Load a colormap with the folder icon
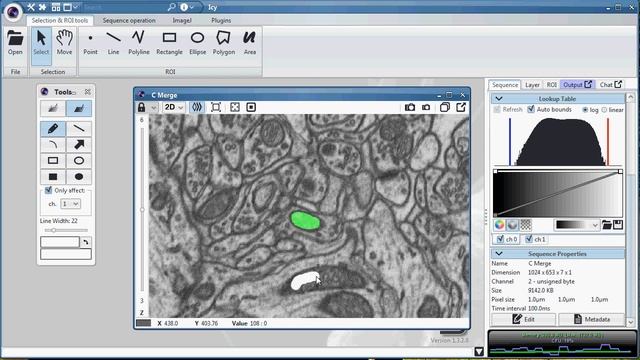Screen dimensions: 640x360 (x=607, y=225)
